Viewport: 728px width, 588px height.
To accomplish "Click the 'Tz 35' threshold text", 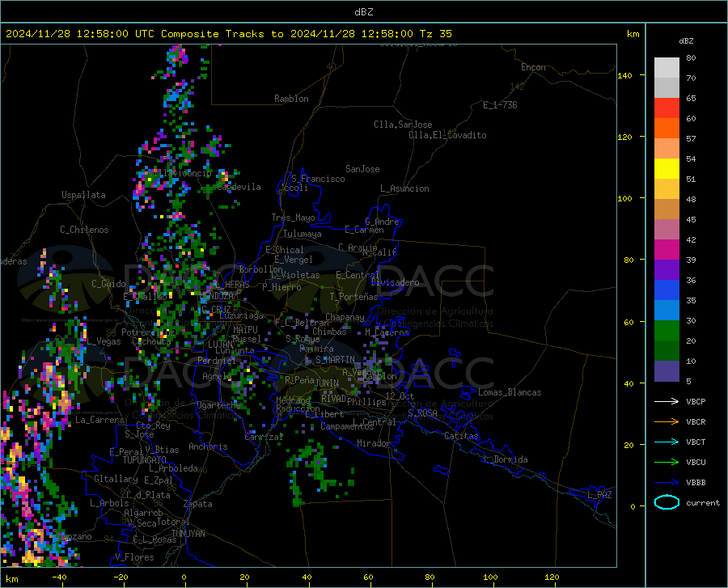I will pyautogui.click(x=435, y=34).
